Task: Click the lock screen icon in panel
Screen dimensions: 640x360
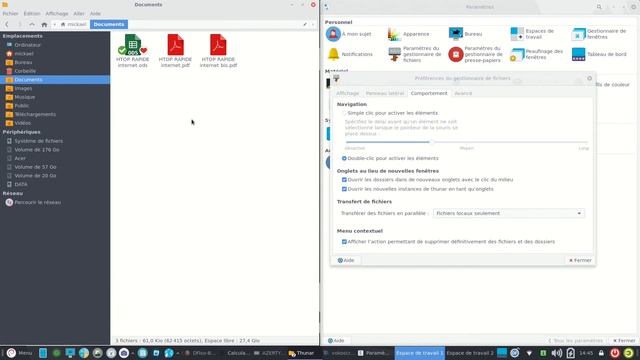Action: point(601,353)
